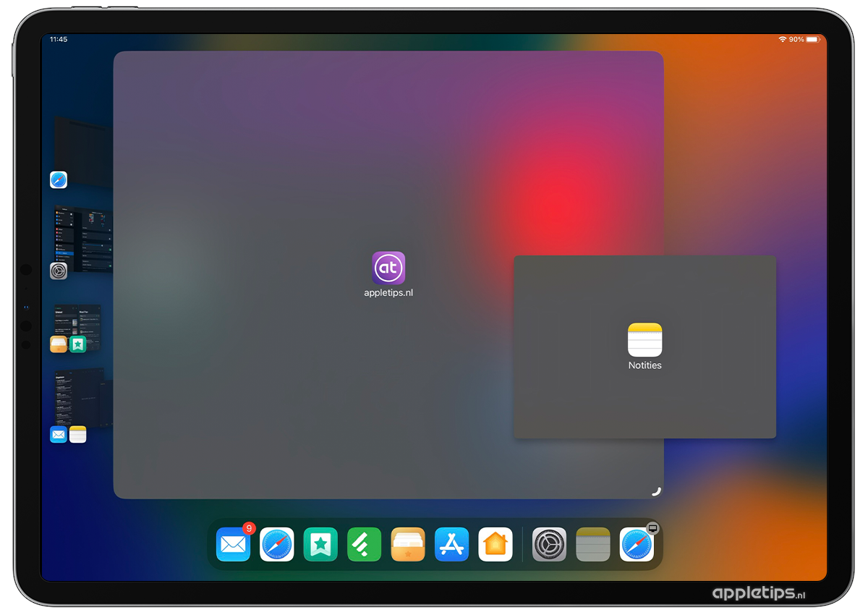This screenshot has height=615, width=868.
Task: Click the yellow Notities app icon
Action: tap(645, 340)
